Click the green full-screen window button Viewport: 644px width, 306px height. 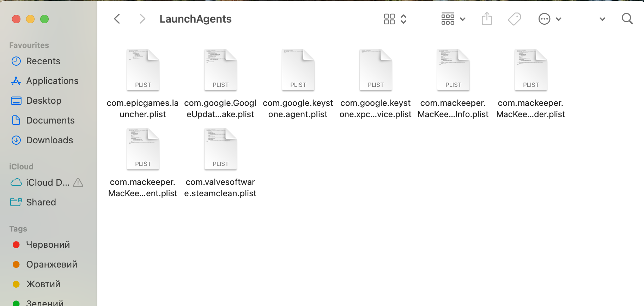[44, 19]
